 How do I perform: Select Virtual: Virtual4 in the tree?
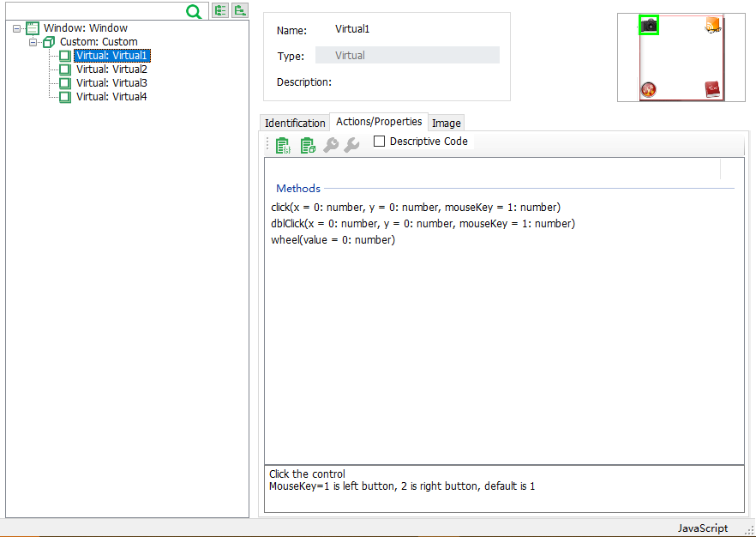[x=111, y=97]
